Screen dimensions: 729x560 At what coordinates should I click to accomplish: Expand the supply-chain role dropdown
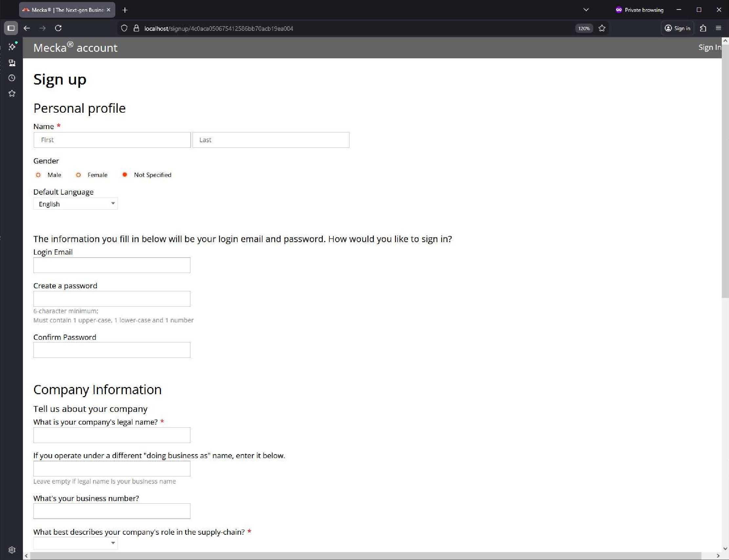(76, 543)
